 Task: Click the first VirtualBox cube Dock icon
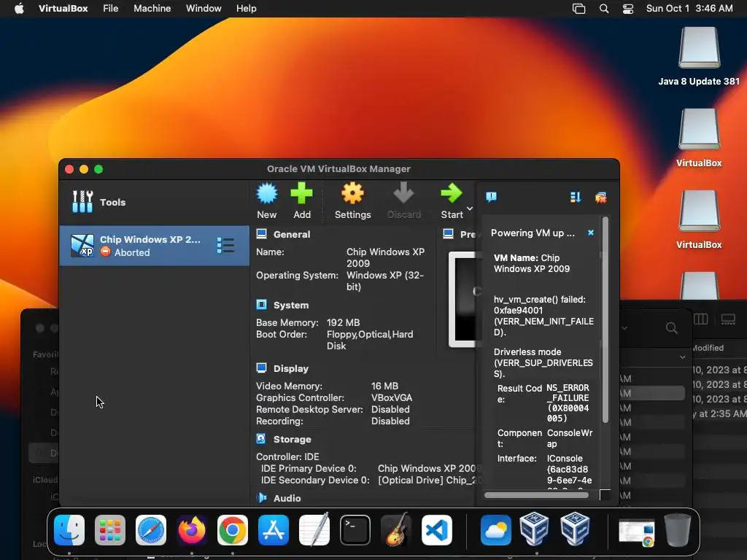[x=534, y=529]
